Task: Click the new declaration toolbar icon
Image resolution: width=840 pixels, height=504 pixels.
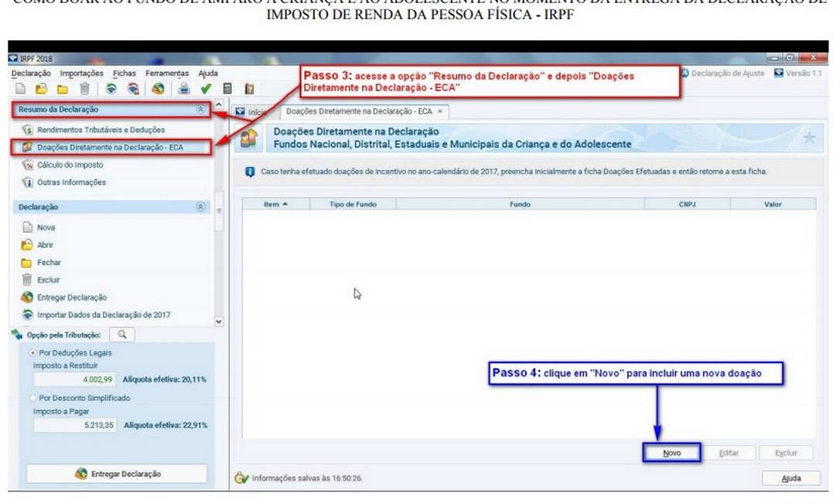Action: pyautogui.click(x=21, y=89)
